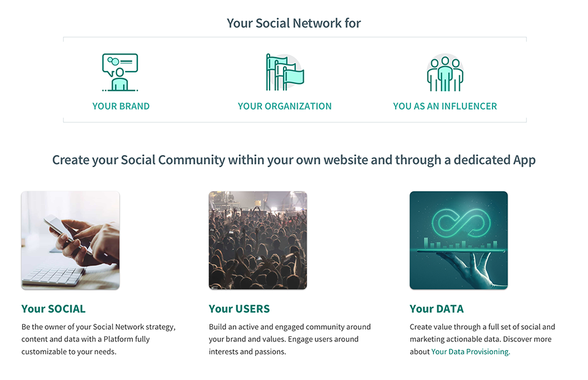Select the YOUR BRAND label
Screen dimensions: 588x380
[x=121, y=106]
